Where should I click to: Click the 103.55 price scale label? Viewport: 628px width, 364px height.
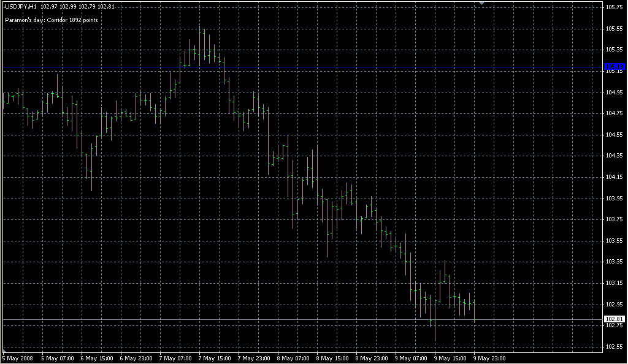click(x=614, y=241)
